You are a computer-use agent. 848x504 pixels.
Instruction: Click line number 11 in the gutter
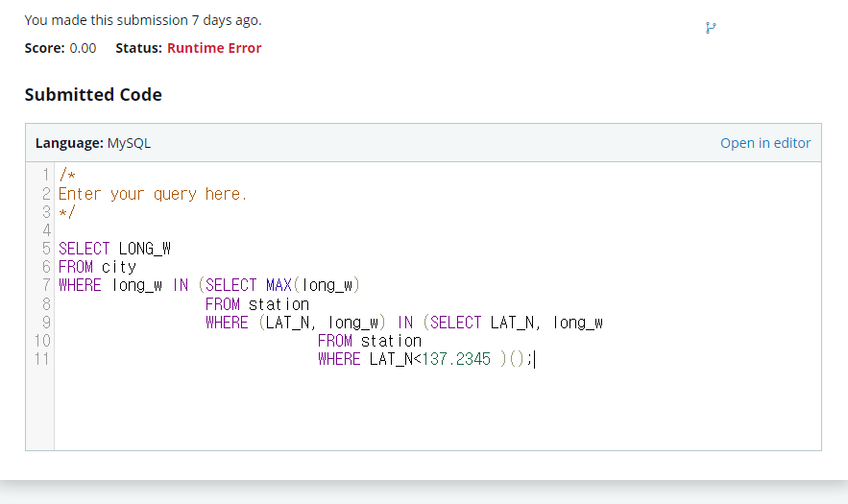pyautogui.click(x=42, y=359)
